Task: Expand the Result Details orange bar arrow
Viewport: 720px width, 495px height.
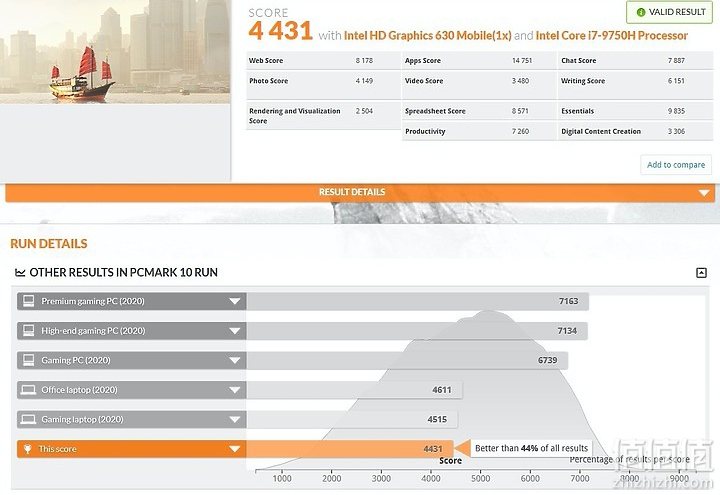Action: [x=704, y=193]
